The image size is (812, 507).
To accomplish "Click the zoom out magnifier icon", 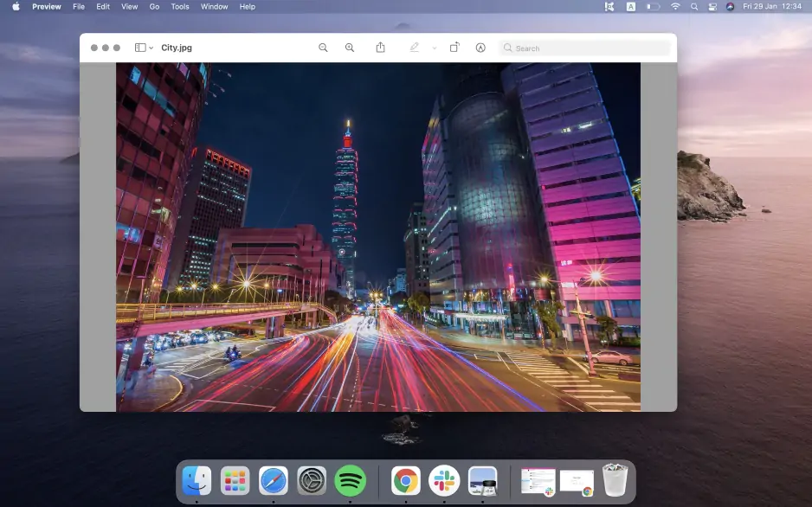I will (x=323, y=48).
